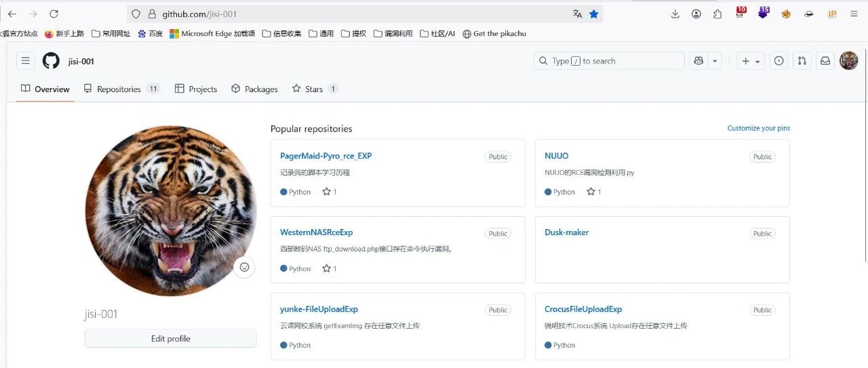Open the 新手上路 bookmark
868x368 pixels.
[64, 33]
